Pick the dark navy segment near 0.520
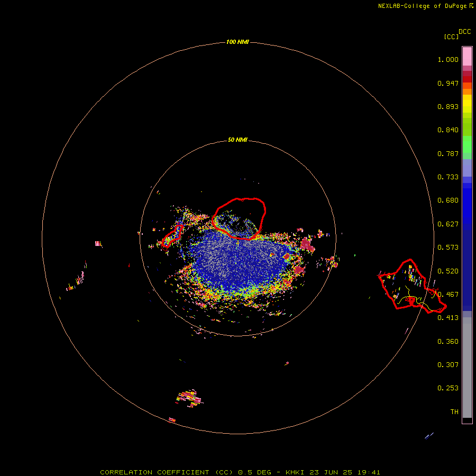Viewport: 476px width, 476px height. pos(467,268)
